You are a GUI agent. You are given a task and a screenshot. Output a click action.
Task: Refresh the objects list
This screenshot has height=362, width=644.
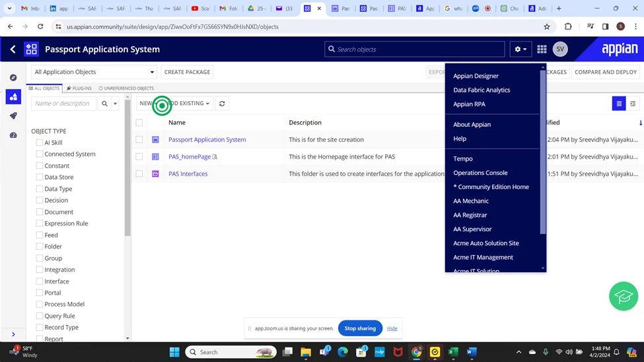click(222, 104)
